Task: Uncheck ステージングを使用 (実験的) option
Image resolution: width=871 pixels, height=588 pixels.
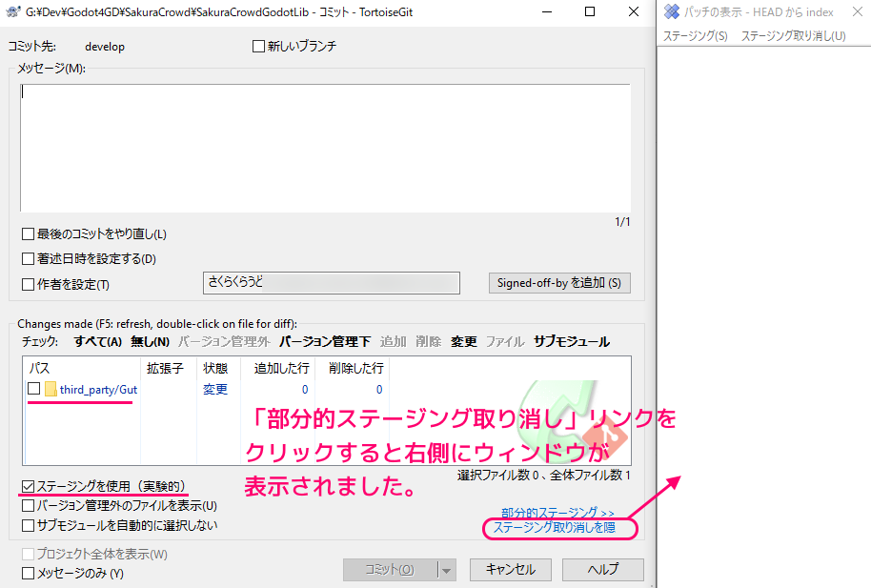Action: 28,487
